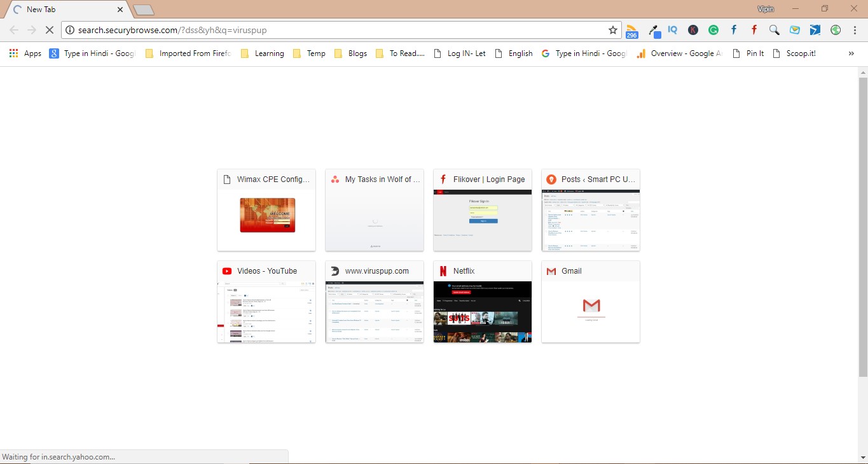Open the IQ extension

672,30
